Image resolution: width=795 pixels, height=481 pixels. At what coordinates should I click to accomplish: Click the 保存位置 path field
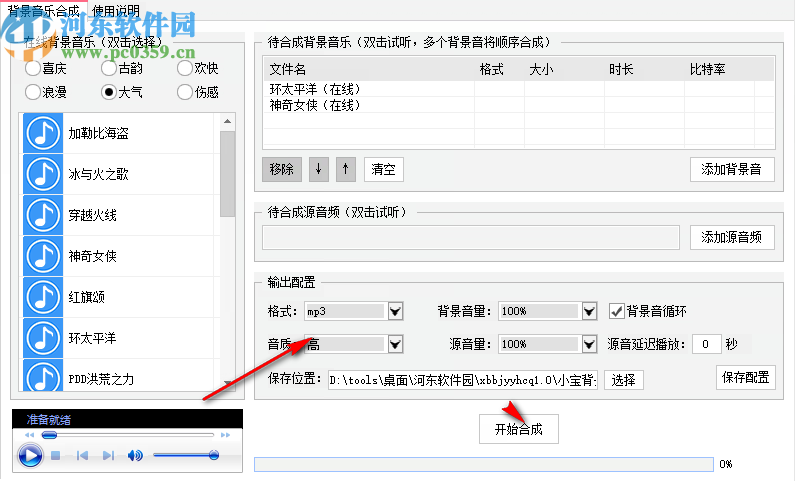(x=462, y=380)
